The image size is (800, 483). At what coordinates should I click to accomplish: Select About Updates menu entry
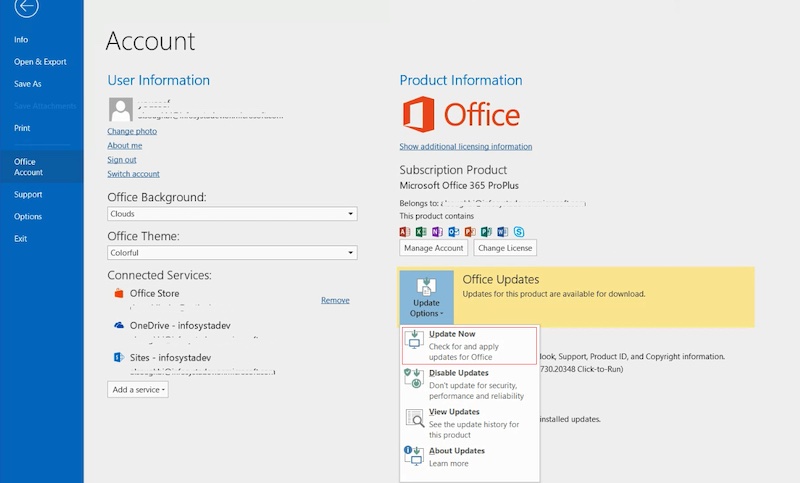point(469,457)
